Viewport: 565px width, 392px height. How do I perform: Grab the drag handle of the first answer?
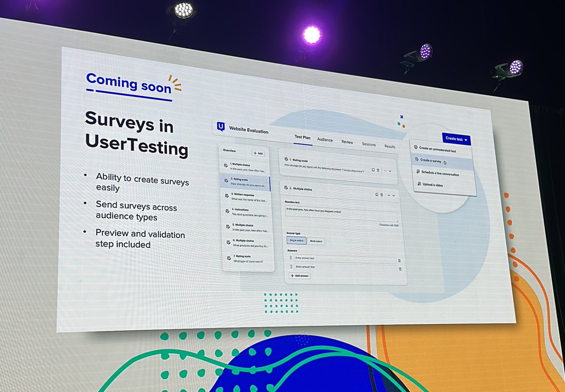291,258
